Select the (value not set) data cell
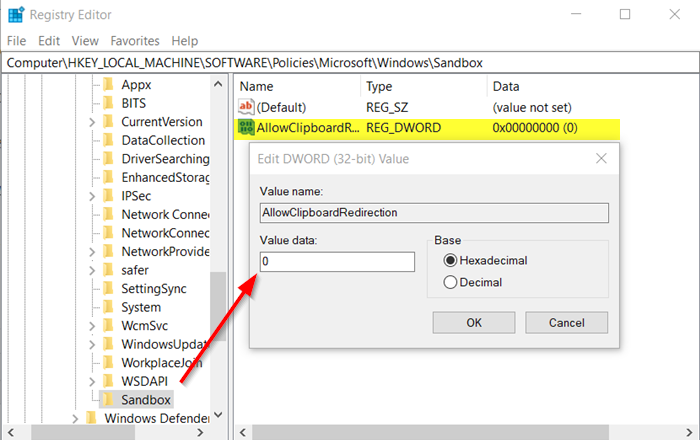The height and width of the screenshot is (440, 700). click(532, 108)
